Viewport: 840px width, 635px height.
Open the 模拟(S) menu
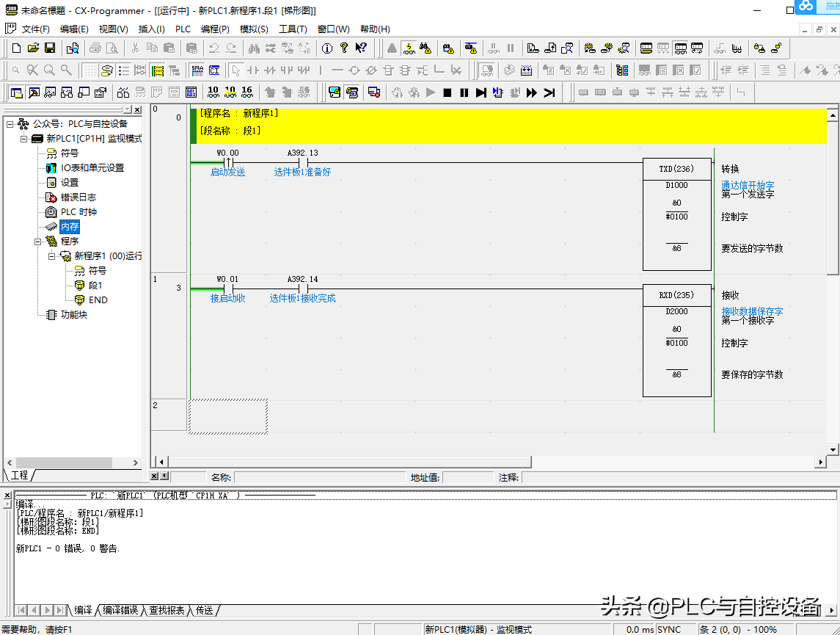[254, 29]
